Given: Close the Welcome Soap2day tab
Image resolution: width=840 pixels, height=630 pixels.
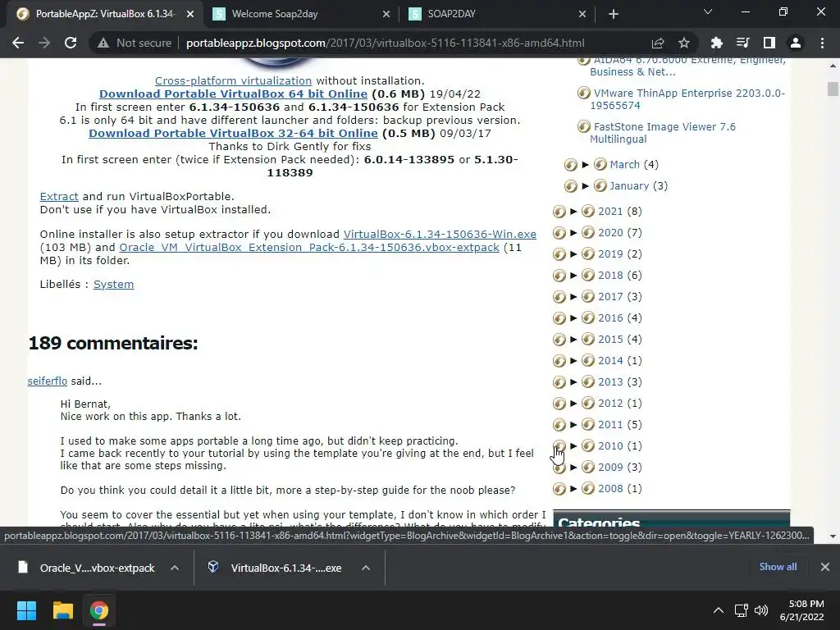Looking at the screenshot, I should pos(386,14).
